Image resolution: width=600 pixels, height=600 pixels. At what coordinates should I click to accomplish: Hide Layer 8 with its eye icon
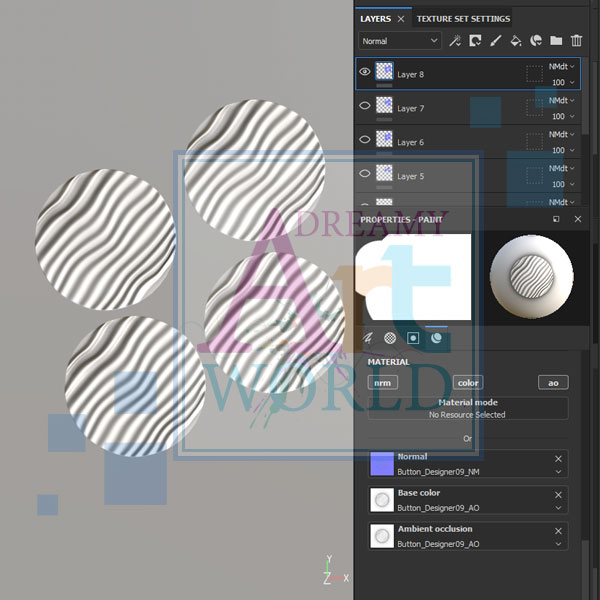(365, 73)
